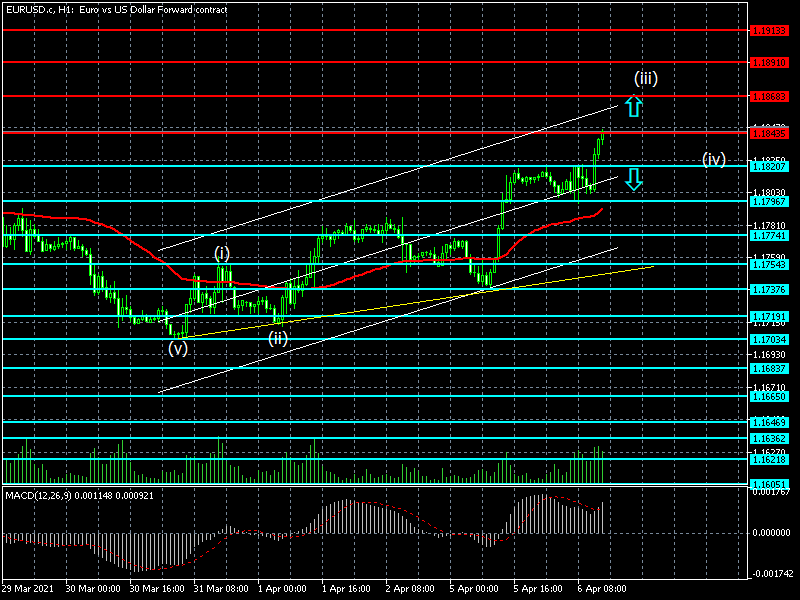Click the 1.16650 cyan price label
800x600 pixels.
[x=769, y=396]
